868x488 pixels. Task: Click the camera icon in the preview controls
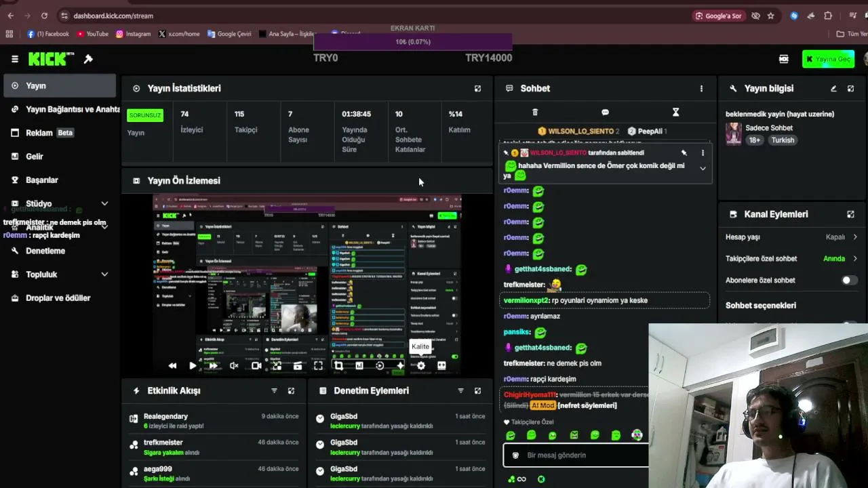coord(256,365)
